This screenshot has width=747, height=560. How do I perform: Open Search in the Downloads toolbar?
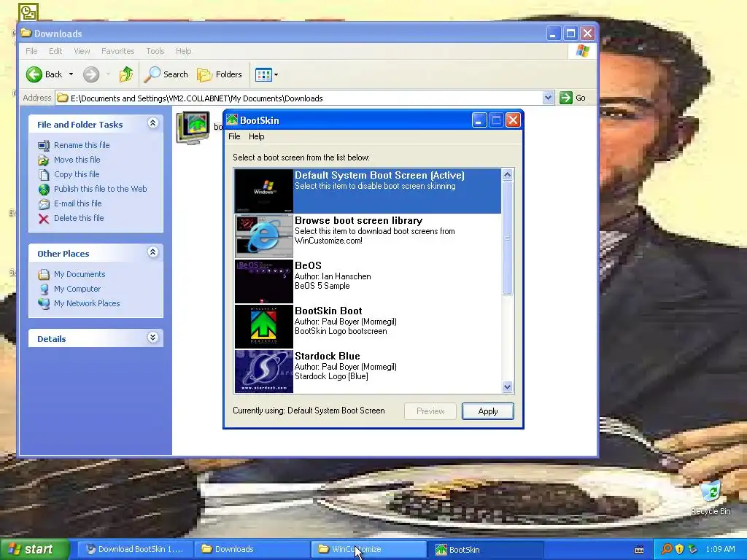166,74
